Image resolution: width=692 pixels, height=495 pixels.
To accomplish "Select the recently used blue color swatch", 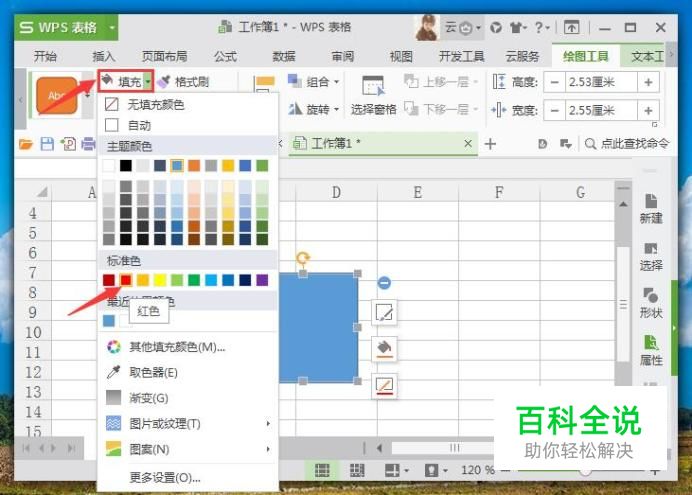I will (x=109, y=321).
